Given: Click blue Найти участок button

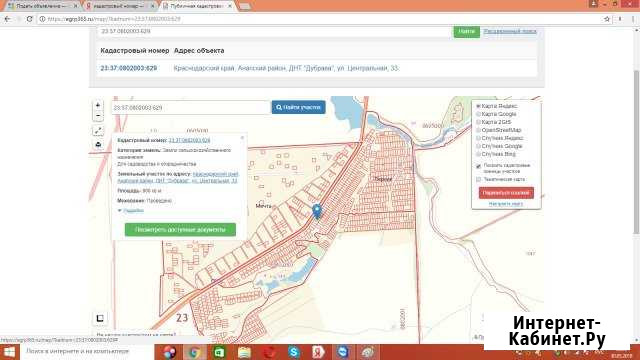Looking at the screenshot, I should point(298,107).
